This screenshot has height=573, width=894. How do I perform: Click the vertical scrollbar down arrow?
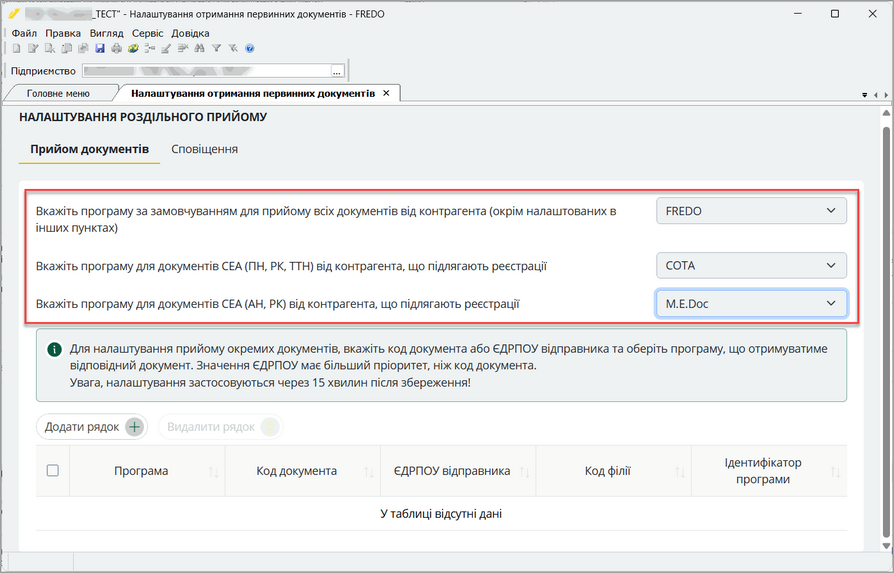[x=886, y=546]
